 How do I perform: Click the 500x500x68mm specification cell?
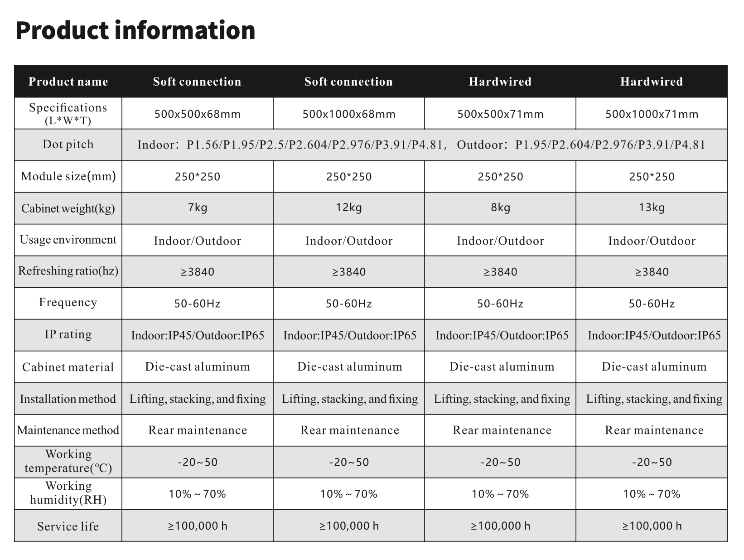(x=198, y=114)
